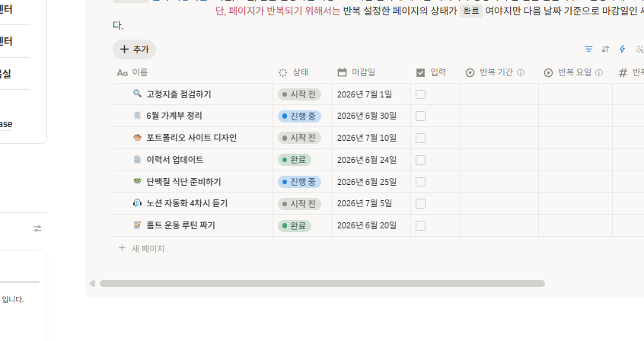Click the settings sliders icon in left sidebar
644x341 pixels.
37,228
